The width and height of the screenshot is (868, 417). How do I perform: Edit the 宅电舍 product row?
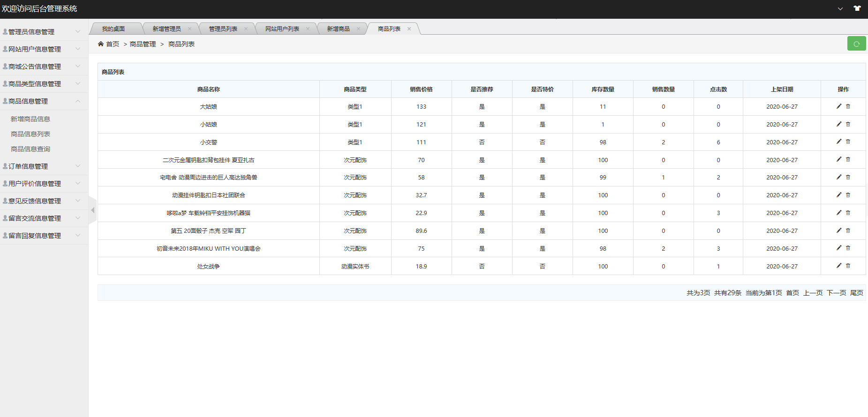click(x=839, y=177)
